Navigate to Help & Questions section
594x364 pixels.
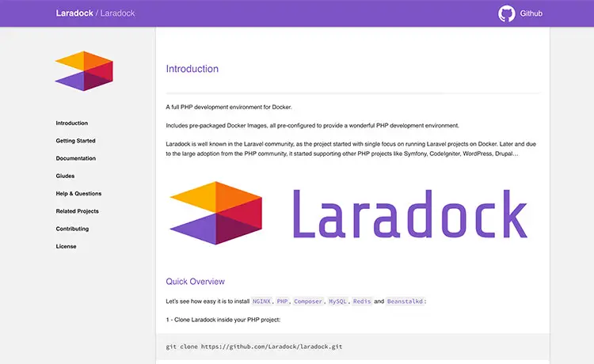pos(78,193)
